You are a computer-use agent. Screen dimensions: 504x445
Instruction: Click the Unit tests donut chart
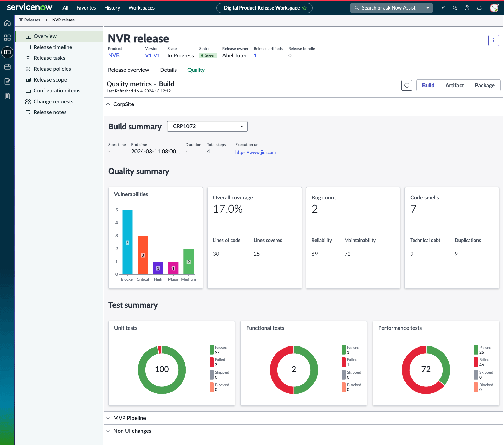click(162, 370)
